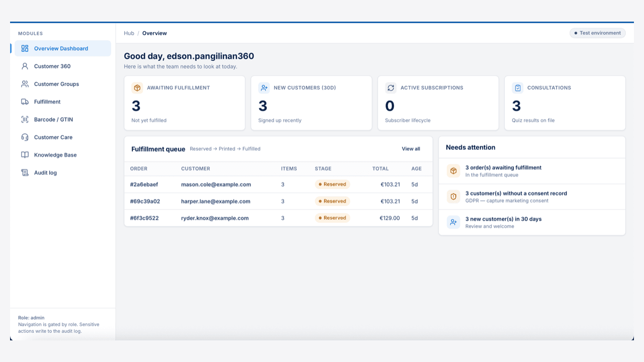Screen dimensions: 644x362
Task: Open the Customer 360 module
Action: pyautogui.click(x=63, y=66)
